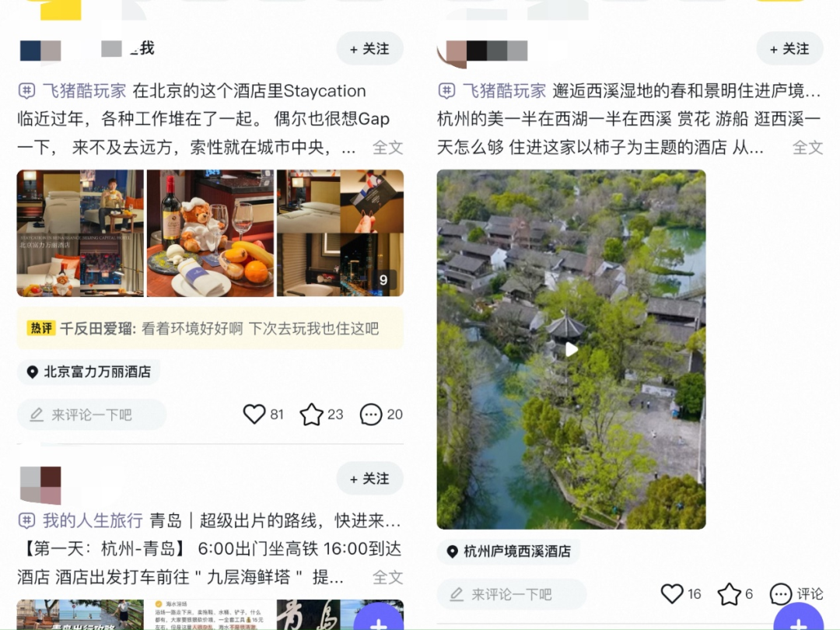Open teddy bear with wine photo

pyautogui.click(x=210, y=233)
